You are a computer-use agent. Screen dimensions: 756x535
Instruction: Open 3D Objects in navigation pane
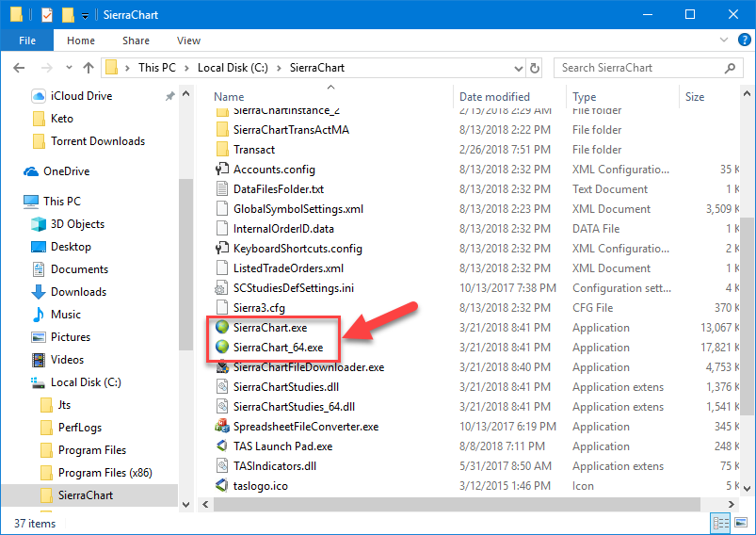tap(77, 224)
